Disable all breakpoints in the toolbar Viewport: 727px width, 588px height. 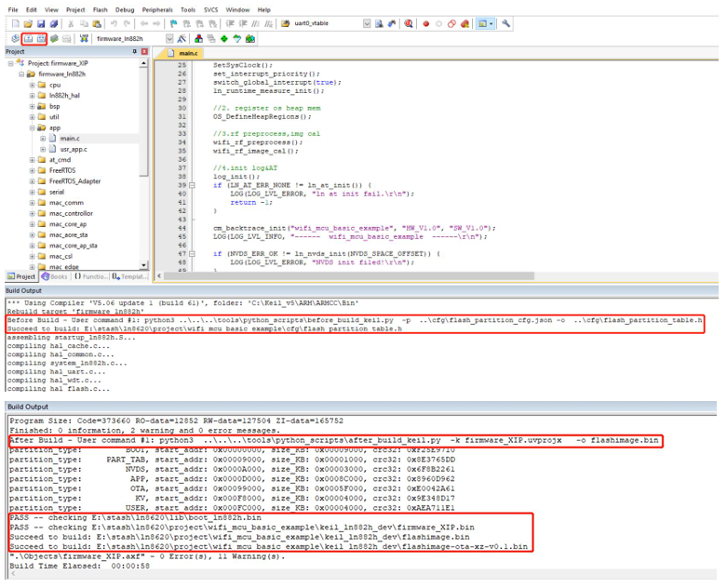[x=451, y=23]
